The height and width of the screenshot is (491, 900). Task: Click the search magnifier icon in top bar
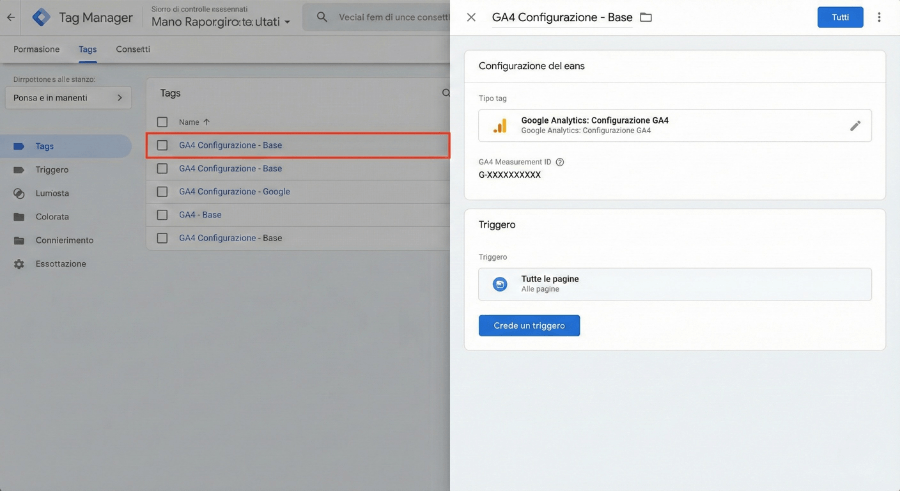[322, 17]
